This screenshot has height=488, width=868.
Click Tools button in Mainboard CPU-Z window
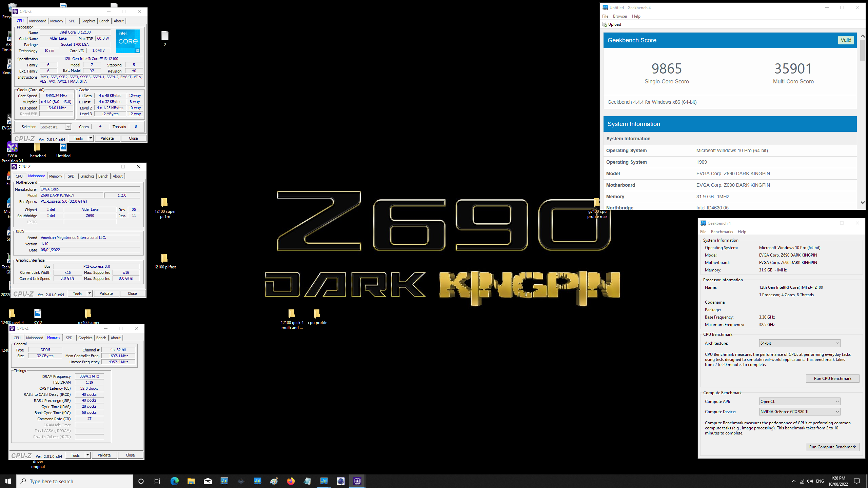[77, 293]
